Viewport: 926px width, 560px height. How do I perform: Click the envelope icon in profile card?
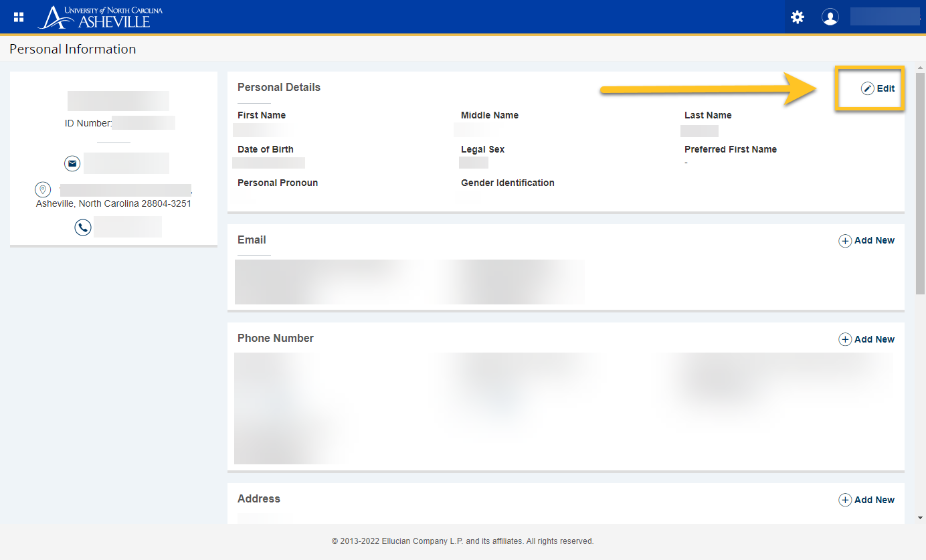[x=72, y=163]
